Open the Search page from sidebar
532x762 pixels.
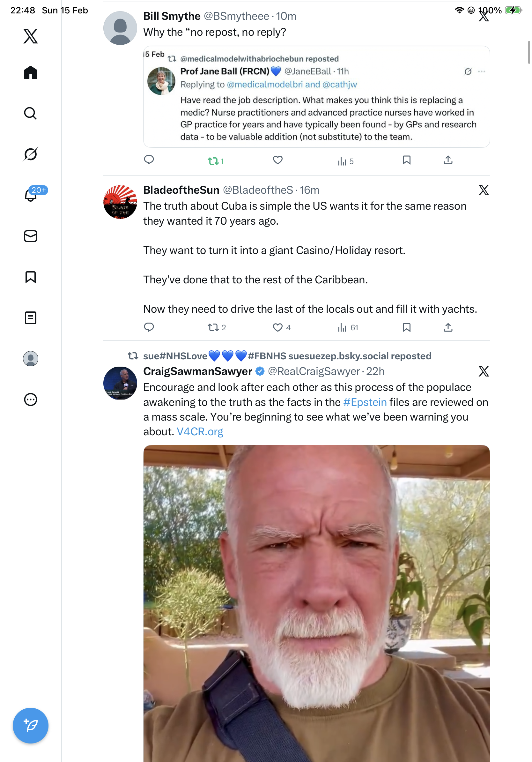click(x=31, y=113)
